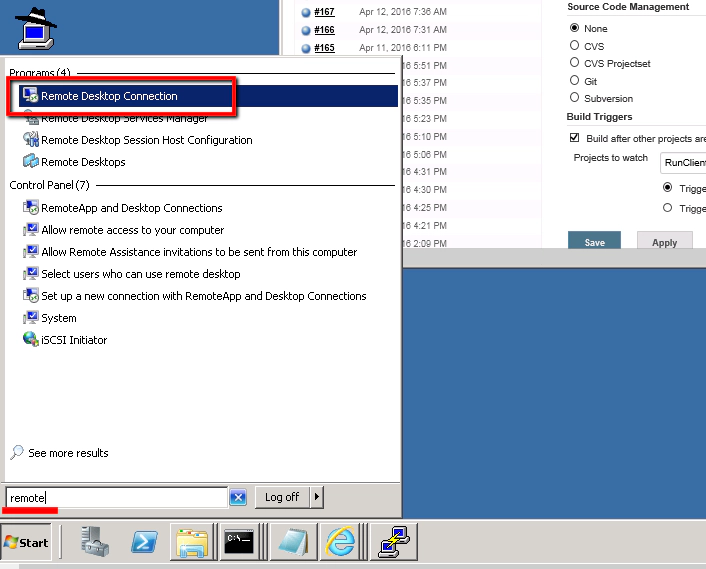Open build #165 link
This screenshot has height=569, width=706.
(324, 48)
